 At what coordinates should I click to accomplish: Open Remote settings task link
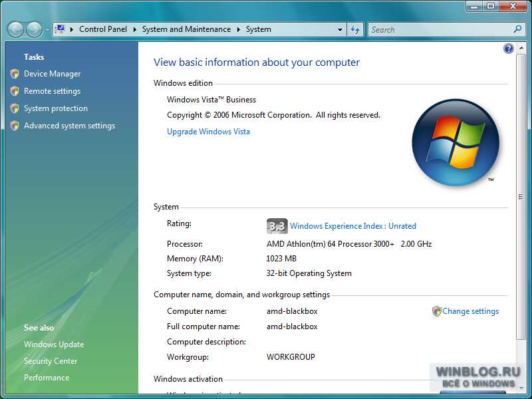pos(52,91)
